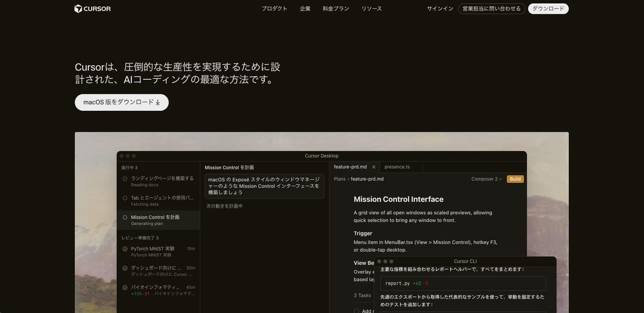Click checkmark icon beside バイオインフォマティ
Viewport: 644px width, 313px height.
(125, 287)
